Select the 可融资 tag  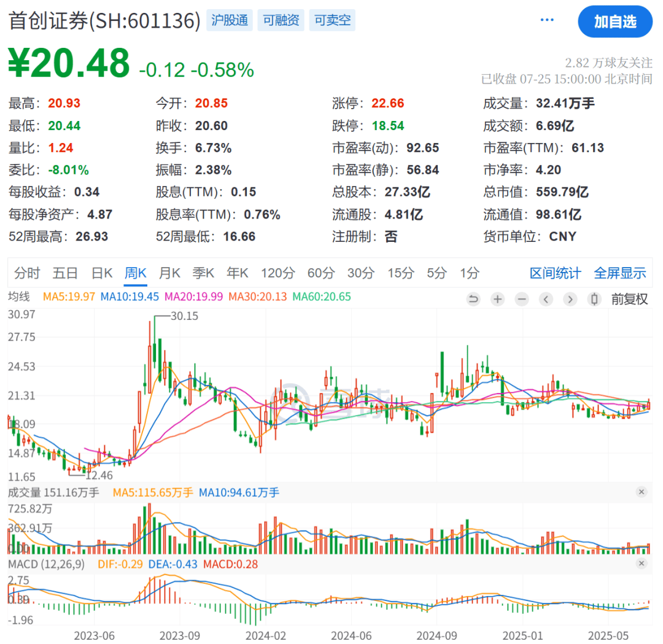(281, 20)
